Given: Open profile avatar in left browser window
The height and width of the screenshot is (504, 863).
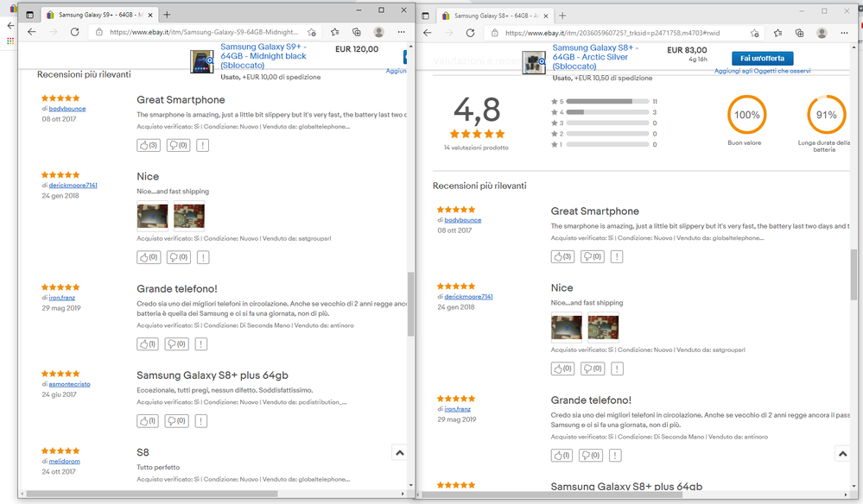Looking at the screenshot, I should tap(378, 32).
